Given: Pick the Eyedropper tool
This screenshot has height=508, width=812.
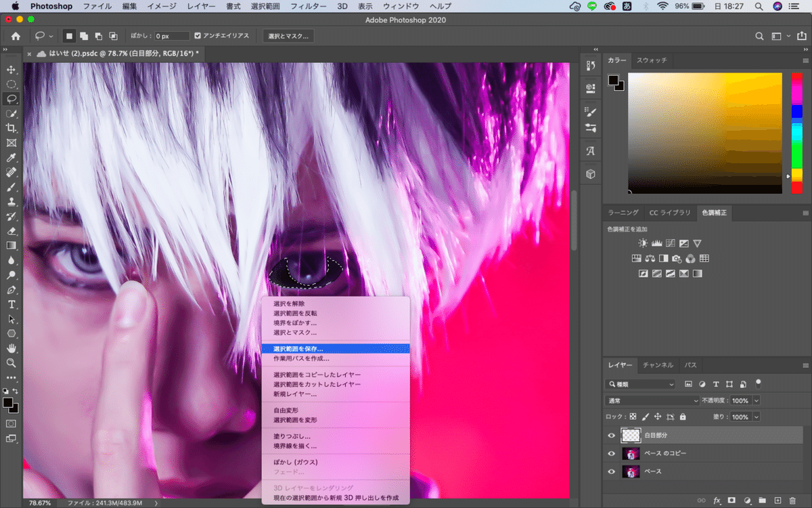Looking at the screenshot, I should click(12, 158).
